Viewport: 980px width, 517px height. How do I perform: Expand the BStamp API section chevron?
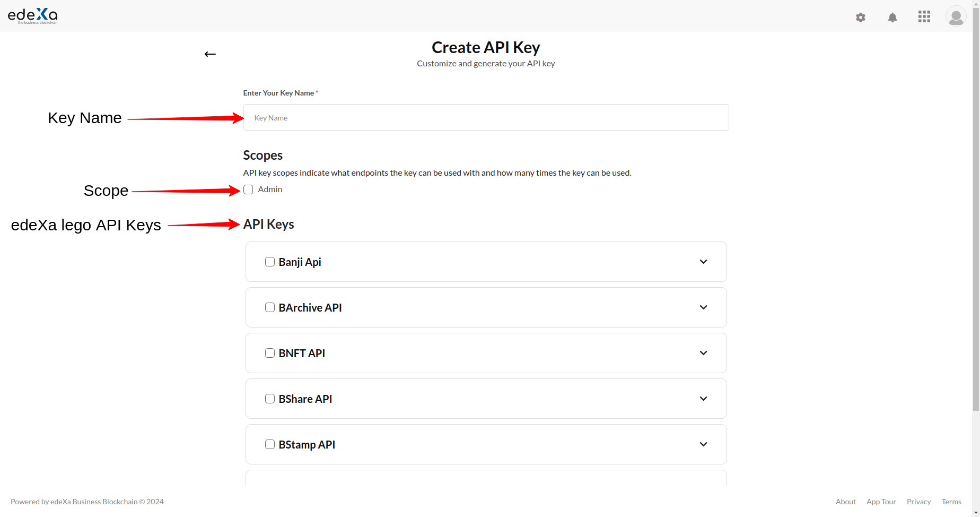[703, 444]
